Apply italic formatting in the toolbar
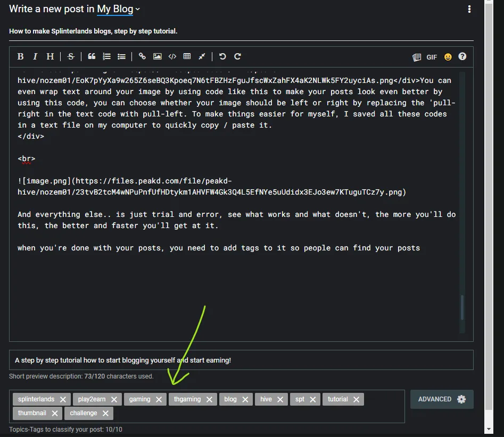The width and height of the screenshot is (504, 437). pyautogui.click(x=35, y=56)
